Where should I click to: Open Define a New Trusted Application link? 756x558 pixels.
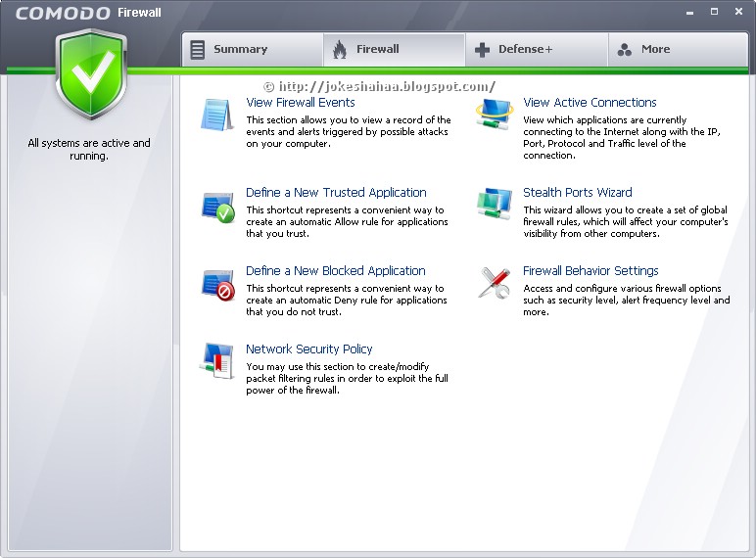click(x=336, y=193)
